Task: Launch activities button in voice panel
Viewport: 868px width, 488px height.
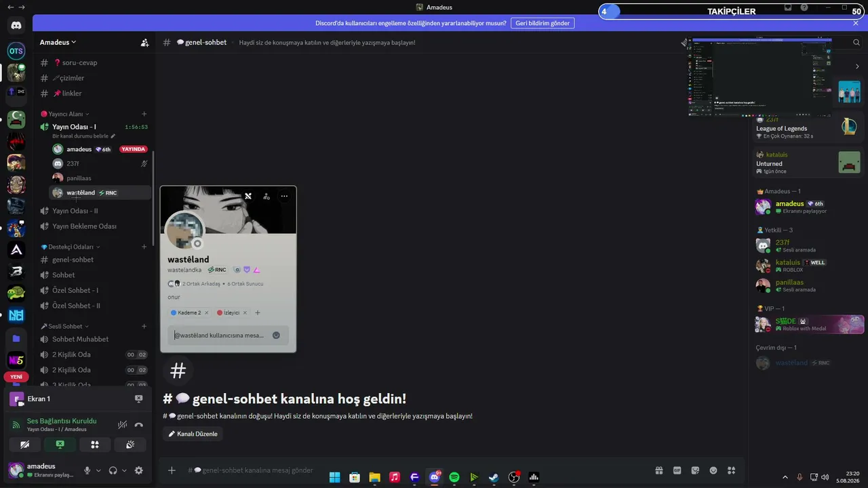Action: tap(95, 445)
